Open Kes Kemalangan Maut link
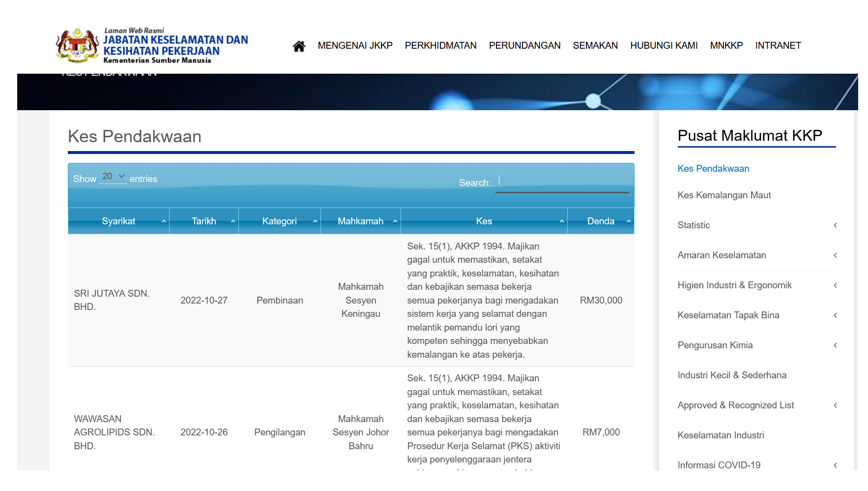The height and width of the screenshot is (491, 868). coord(723,195)
